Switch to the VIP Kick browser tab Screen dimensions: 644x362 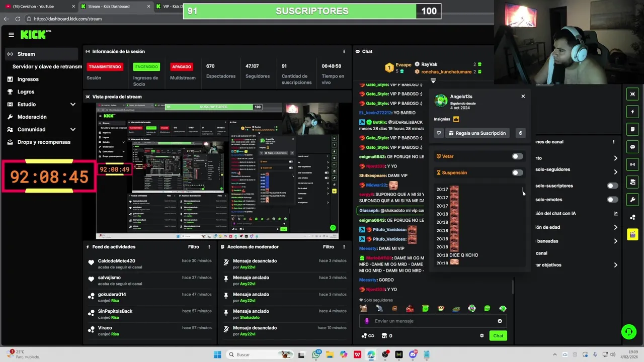pos(169,7)
